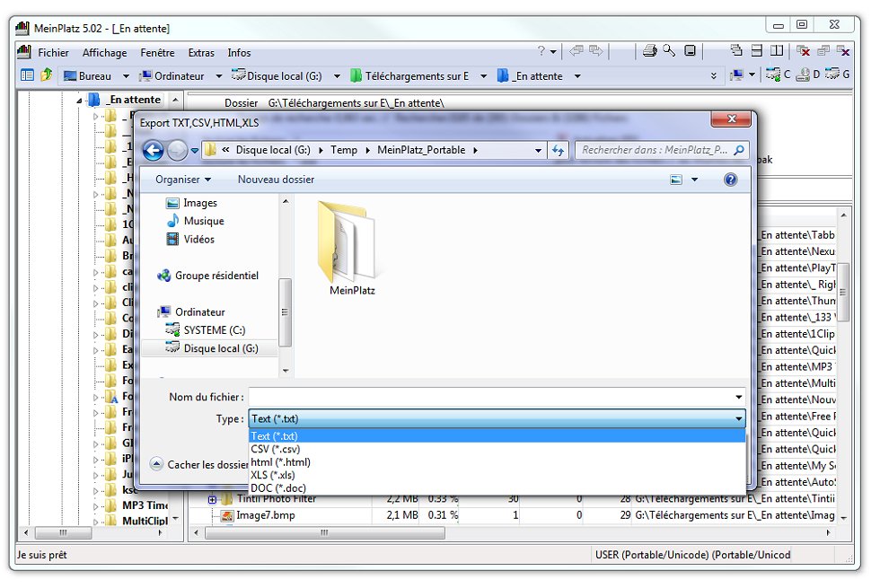Refresh the Export dialog folder view
880x588 pixels.
[x=558, y=151]
